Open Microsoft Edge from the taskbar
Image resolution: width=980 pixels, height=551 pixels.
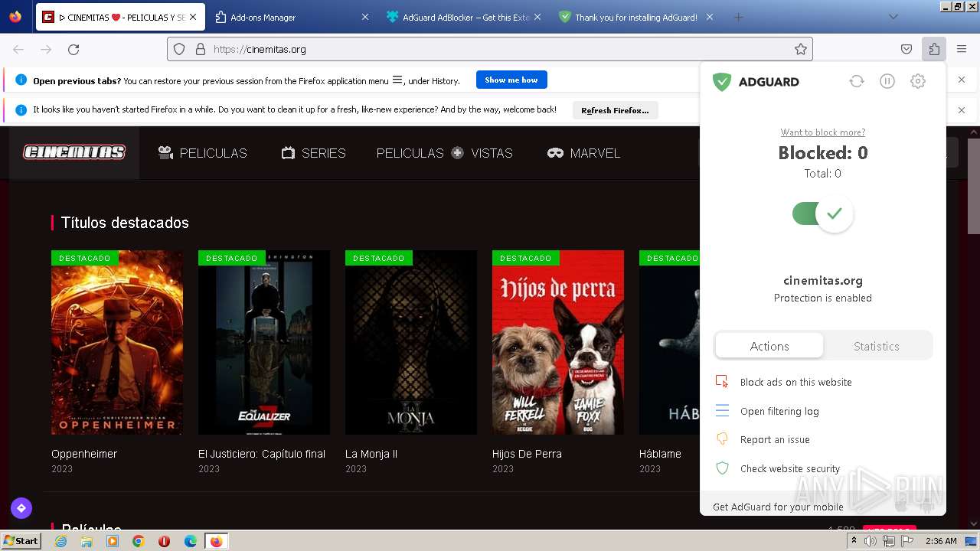[x=191, y=541]
